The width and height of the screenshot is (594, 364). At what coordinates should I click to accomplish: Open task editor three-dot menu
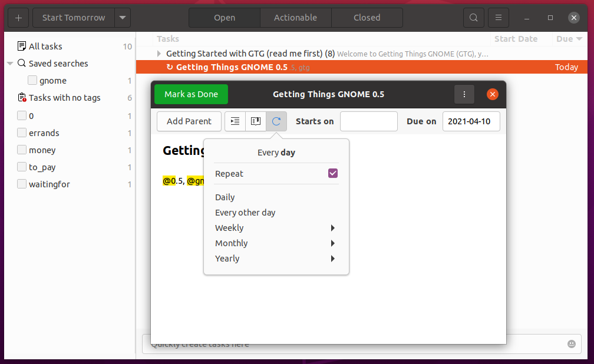(464, 94)
